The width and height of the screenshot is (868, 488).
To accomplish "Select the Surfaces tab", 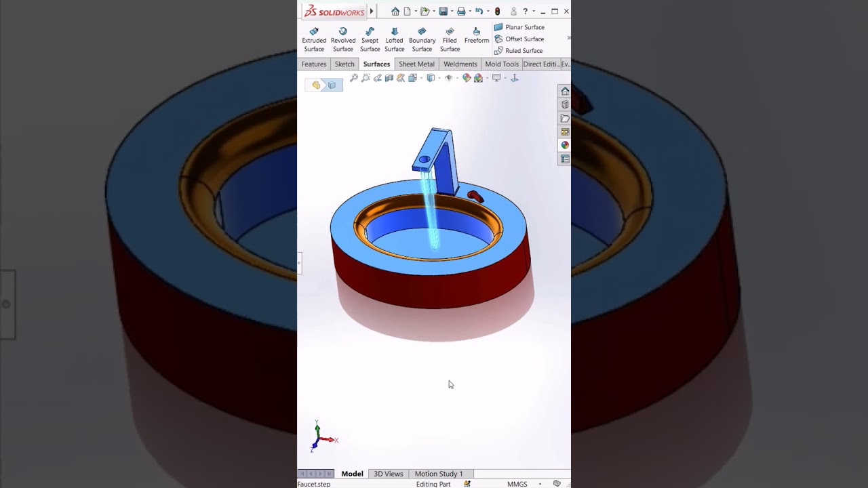I will click(376, 64).
